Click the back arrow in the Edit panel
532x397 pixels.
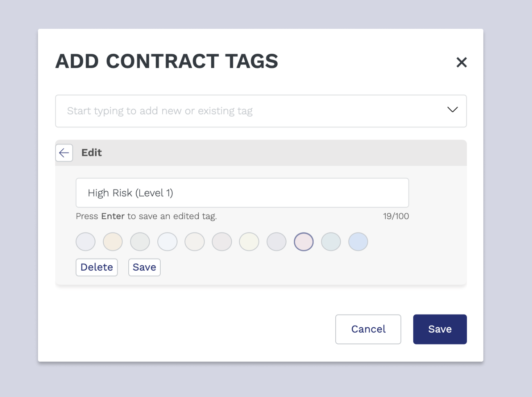pyautogui.click(x=64, y=153)
